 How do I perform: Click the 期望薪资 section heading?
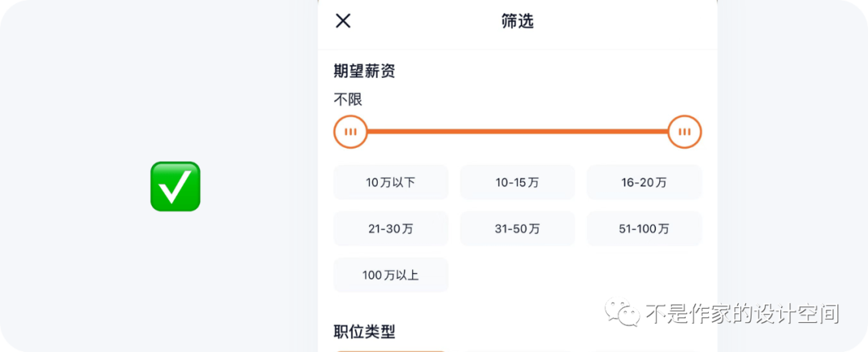(x=364, y=71)
